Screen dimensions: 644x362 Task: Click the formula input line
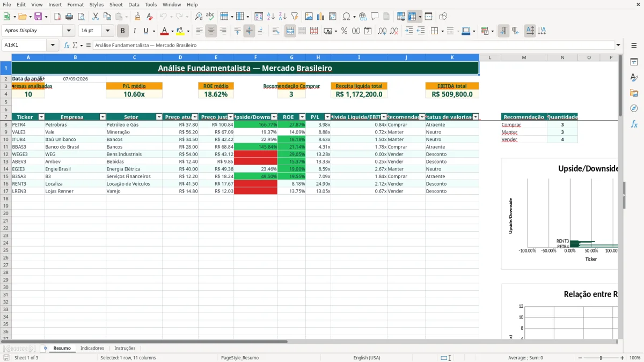(353, 46)
